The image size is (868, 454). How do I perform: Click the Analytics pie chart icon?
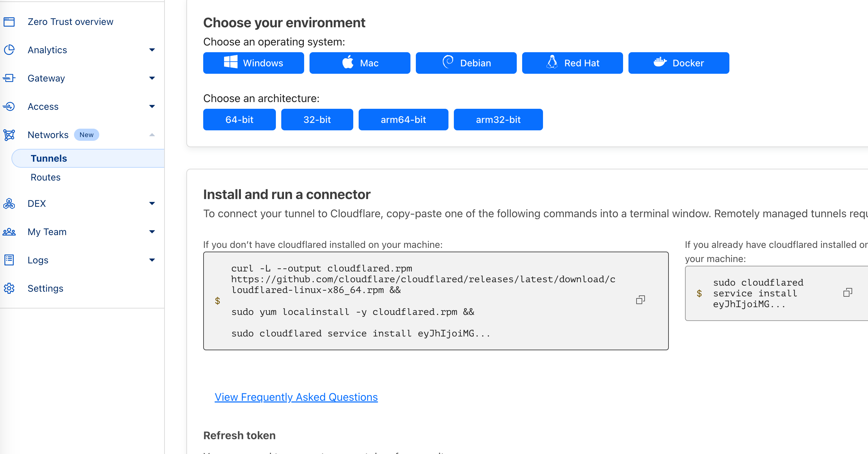click(9, 50)
